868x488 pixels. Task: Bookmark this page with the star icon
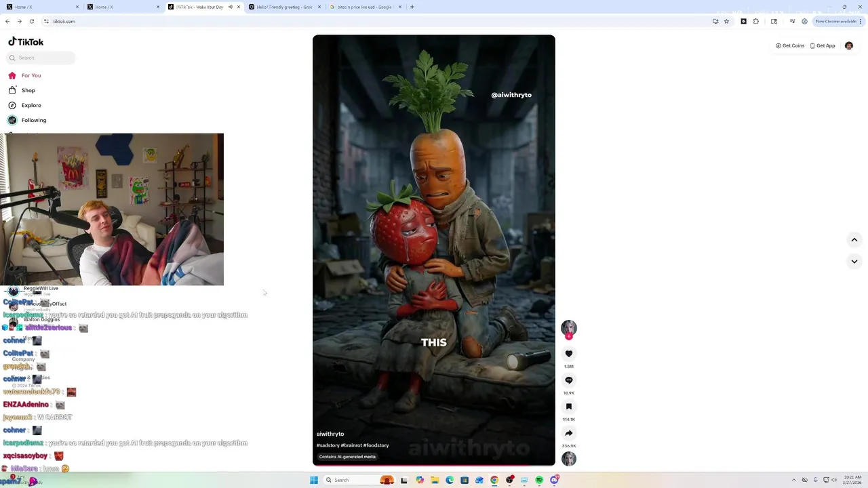pyautogui.click(x=726, y=21)
